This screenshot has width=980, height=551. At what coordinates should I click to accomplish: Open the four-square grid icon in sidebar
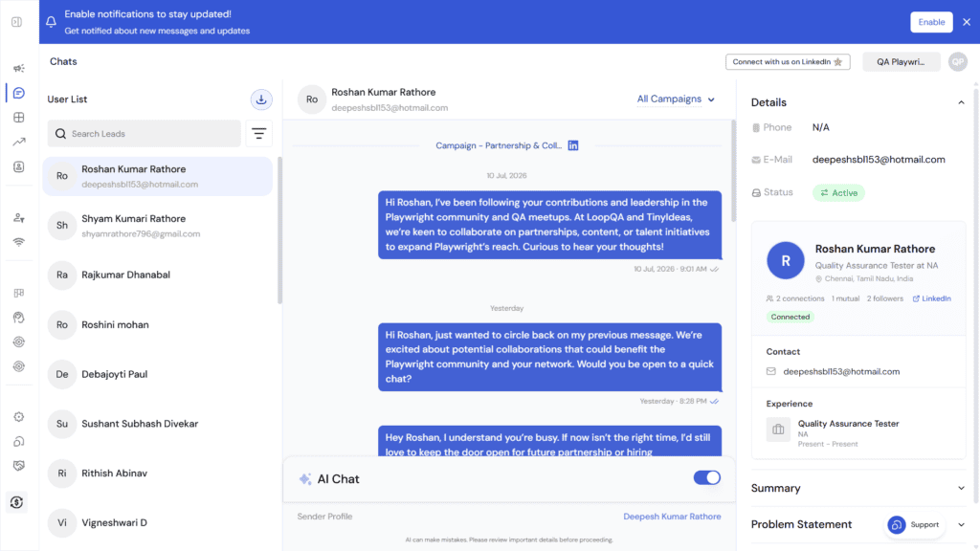[x=19, y=118]
